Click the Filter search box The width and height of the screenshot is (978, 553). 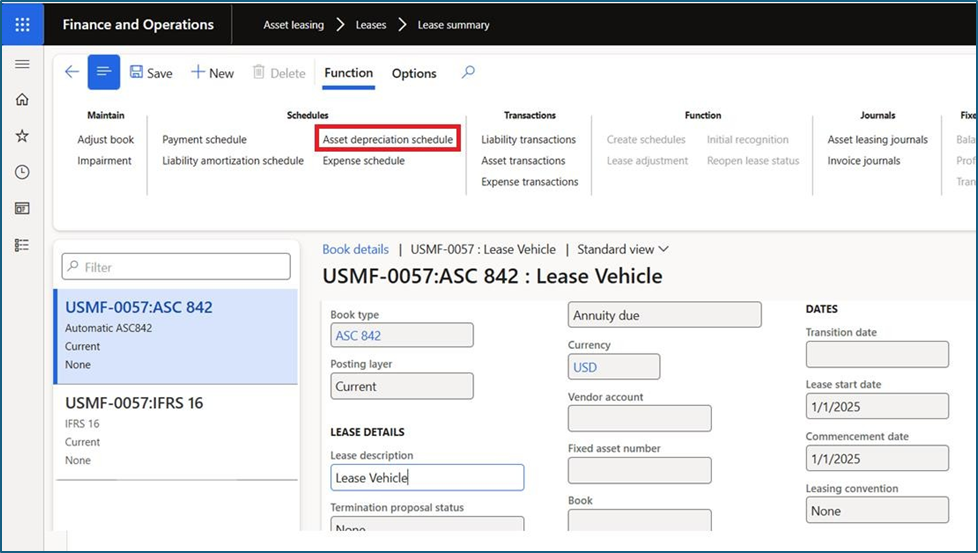176,267
